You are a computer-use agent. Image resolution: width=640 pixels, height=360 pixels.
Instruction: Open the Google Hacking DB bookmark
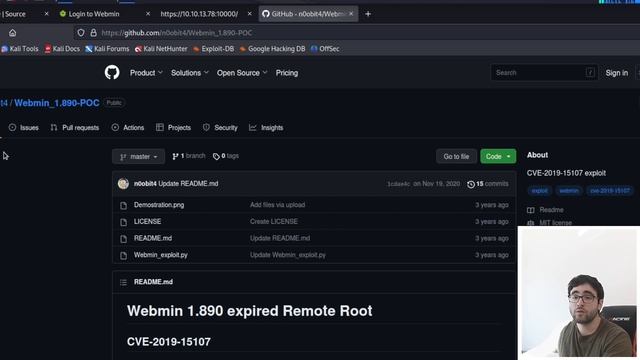[272, 49]
